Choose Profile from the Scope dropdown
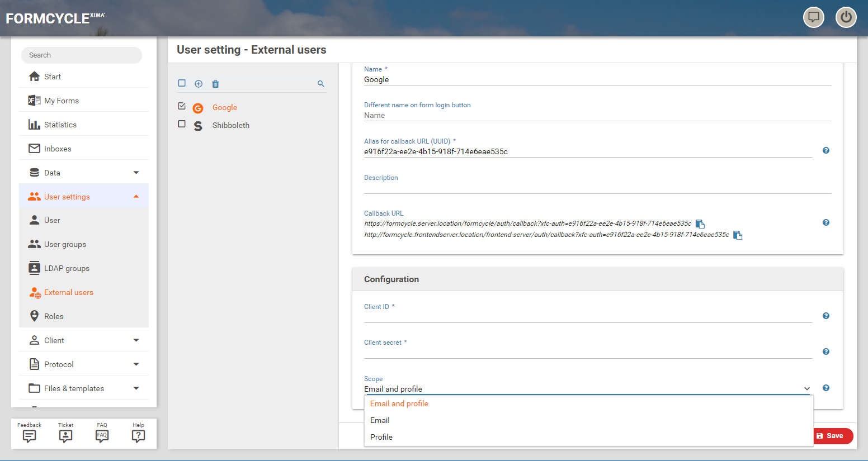The height and width of the screenshot is (461, 868). [x=381, y=437]
